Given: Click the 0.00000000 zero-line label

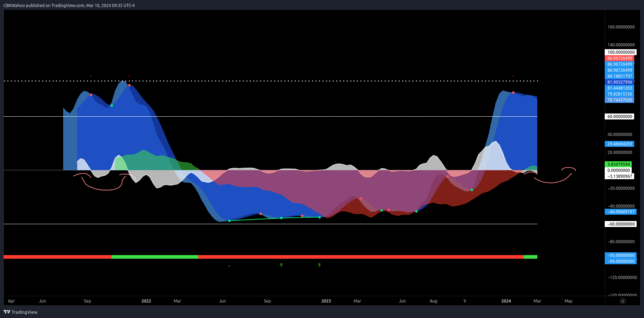Looking at the screenshot, I should click(618, 170).
